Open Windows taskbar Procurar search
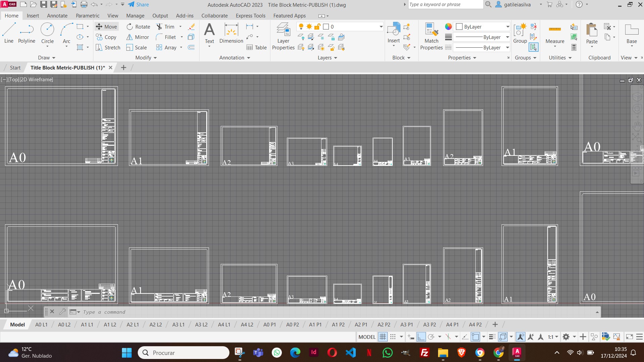The height and width of the screenshot is (362, 644). click(x=183, y=353)
